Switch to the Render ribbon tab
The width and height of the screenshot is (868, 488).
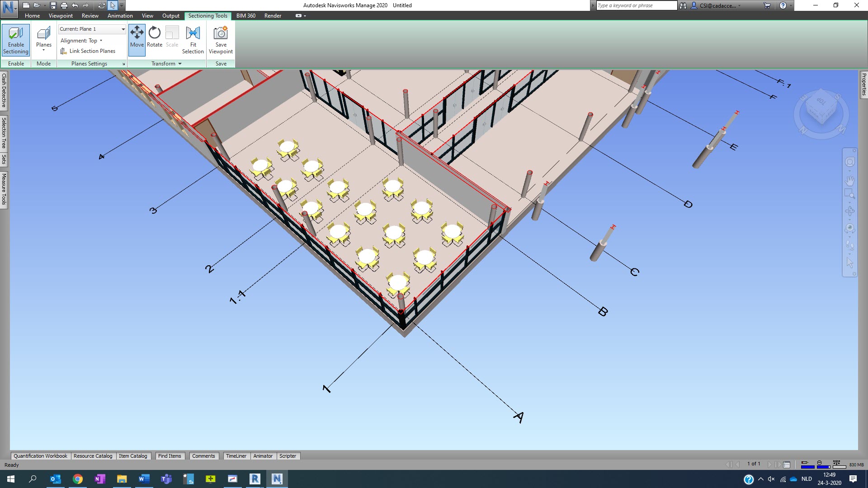click(273, 16)
